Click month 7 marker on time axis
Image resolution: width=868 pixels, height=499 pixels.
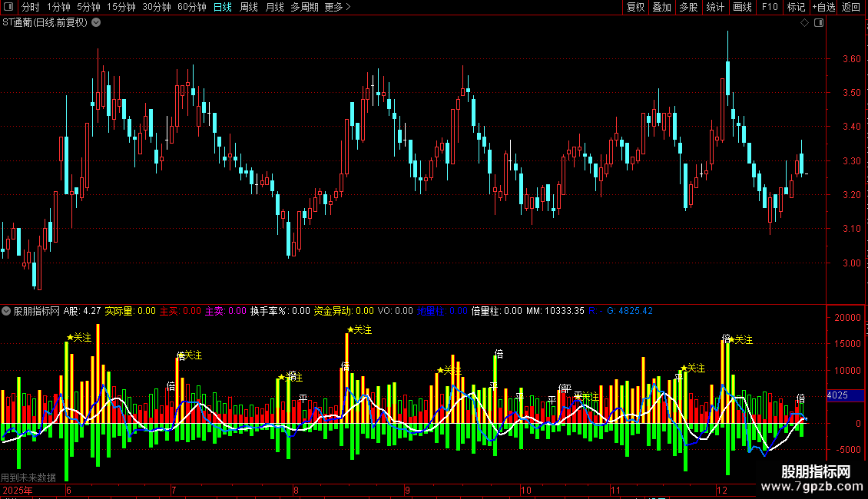tap(174, 490)
